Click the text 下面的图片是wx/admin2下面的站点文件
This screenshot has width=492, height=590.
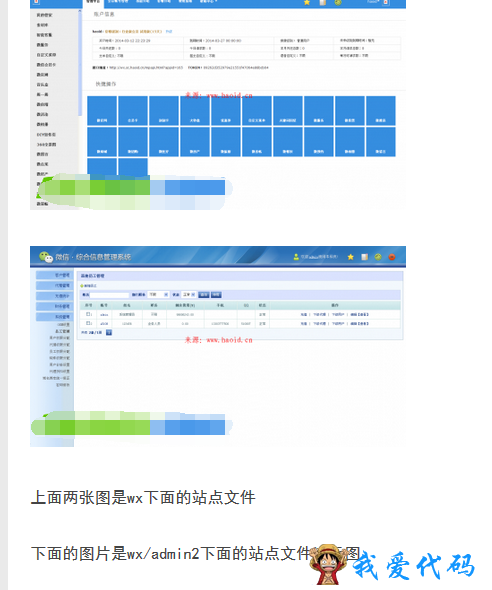click(170, 554)
